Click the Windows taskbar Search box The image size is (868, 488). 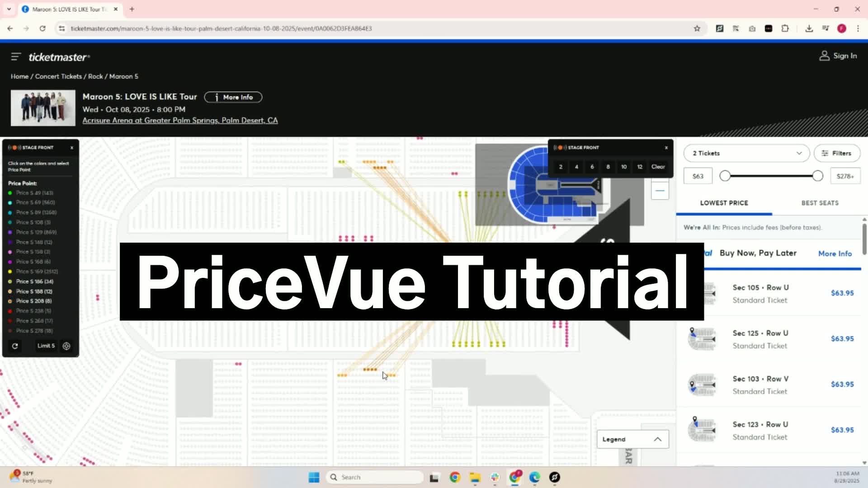(x=374, y=477)
